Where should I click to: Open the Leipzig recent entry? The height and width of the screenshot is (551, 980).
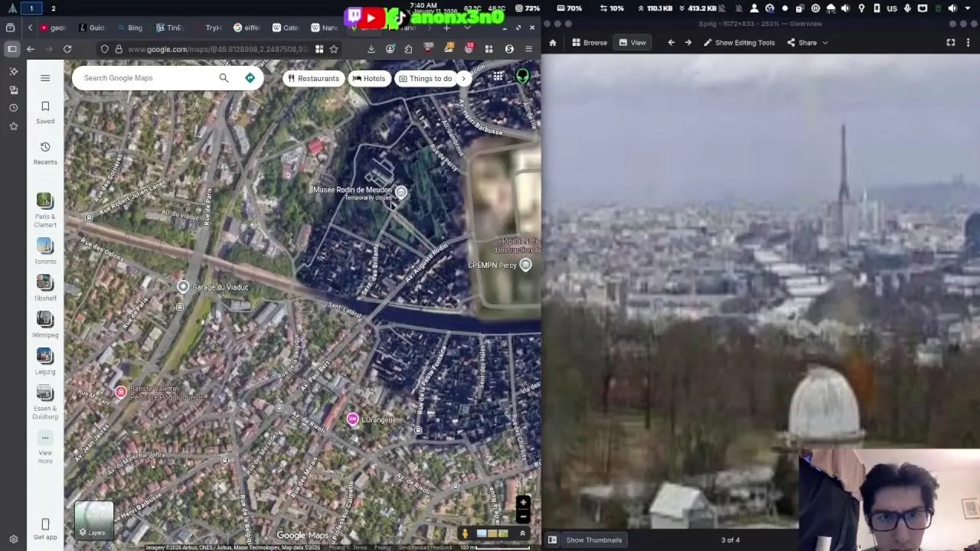(x=45, y=361)
